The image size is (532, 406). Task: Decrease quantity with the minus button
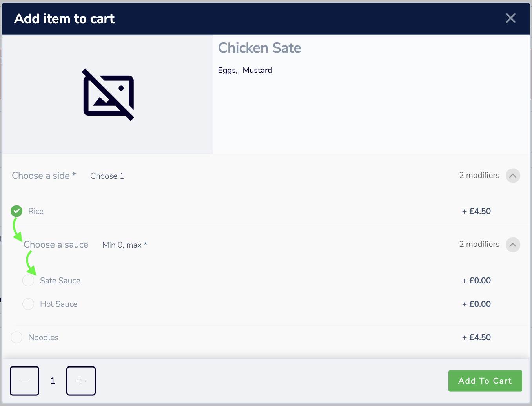point(24,381)
